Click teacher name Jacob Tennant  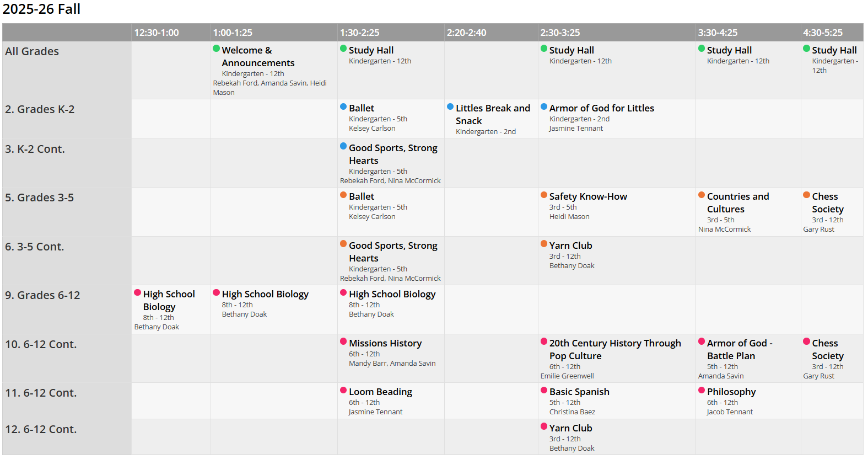pyautogui.click(x=730, y=412)
